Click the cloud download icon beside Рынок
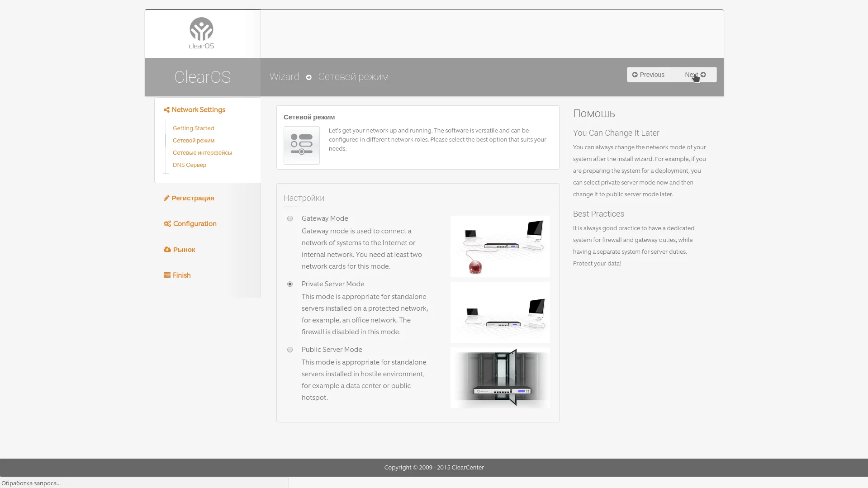 pos(167,250)
